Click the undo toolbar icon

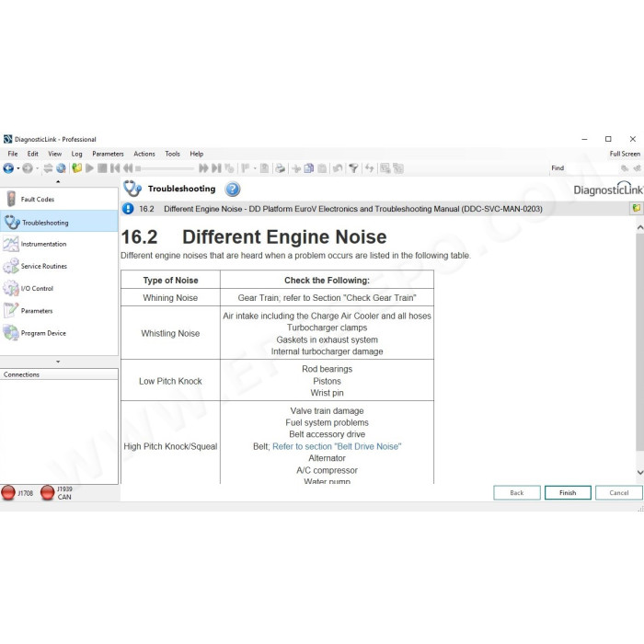point(338,168)
